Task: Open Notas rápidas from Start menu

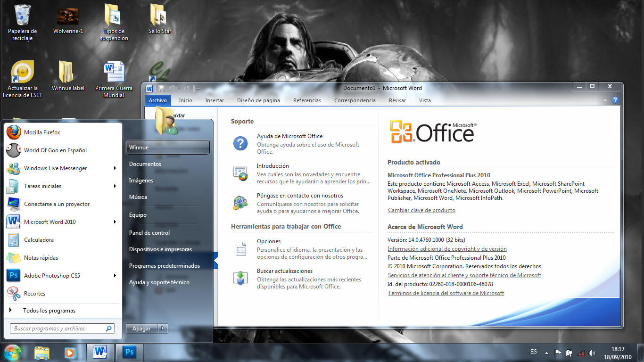Action: 63,258
